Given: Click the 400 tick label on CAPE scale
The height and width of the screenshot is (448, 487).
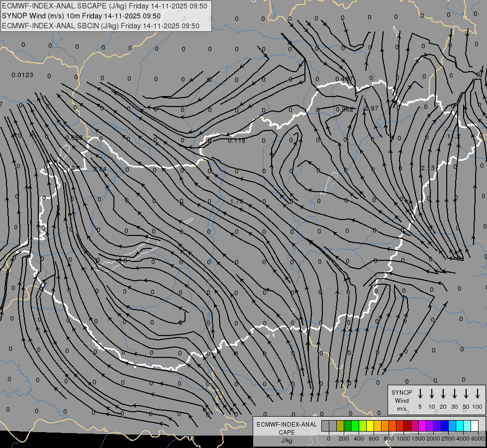Looking at the screenshot, I should pyautogui.click(x=359, y=439).
